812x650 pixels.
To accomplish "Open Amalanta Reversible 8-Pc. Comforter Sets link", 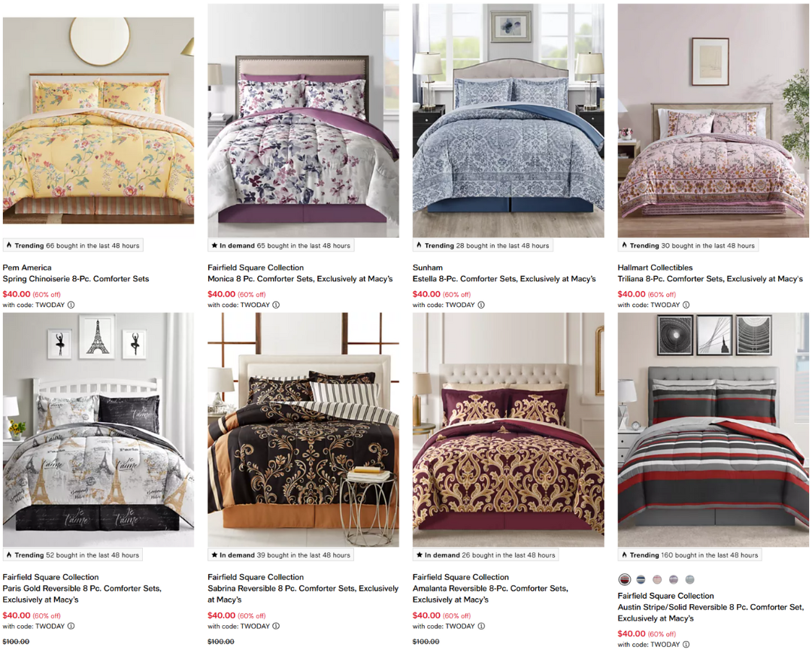I will [490, 594].
